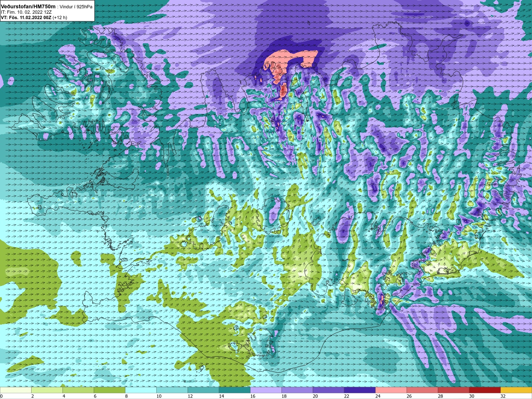
Task: Click the "Veðurstofan/HM750m" title text
Action: pos(28,7)
